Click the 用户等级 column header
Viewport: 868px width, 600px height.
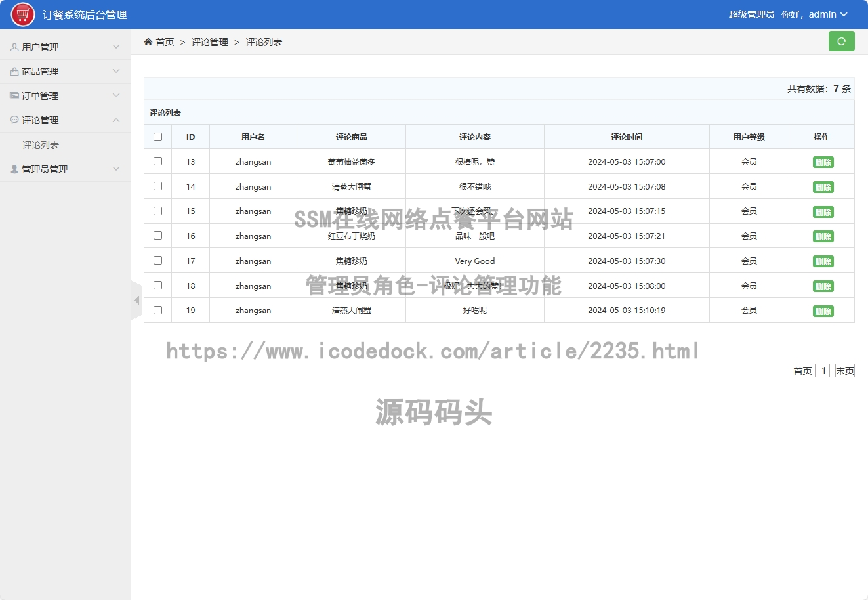[x=749, y=137]
